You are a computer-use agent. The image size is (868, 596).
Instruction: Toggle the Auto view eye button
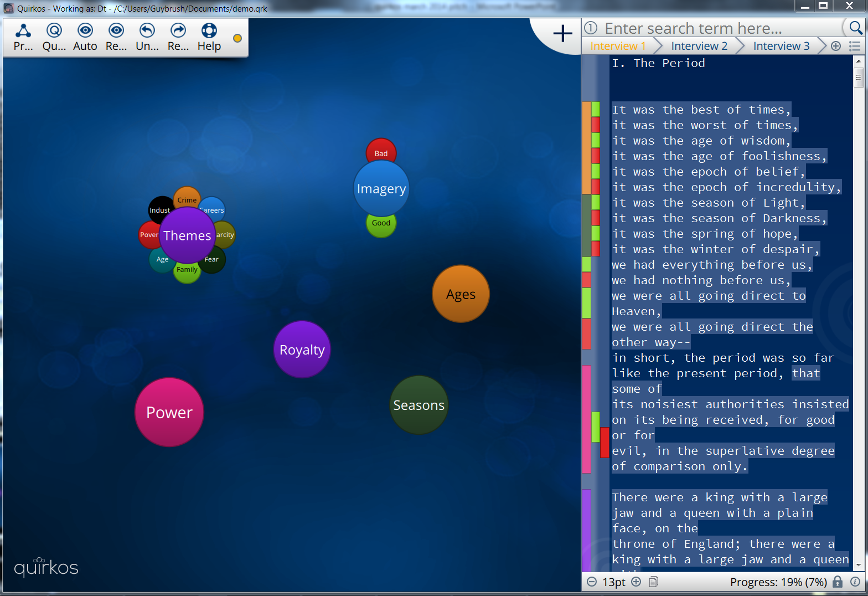coord(85,31)
